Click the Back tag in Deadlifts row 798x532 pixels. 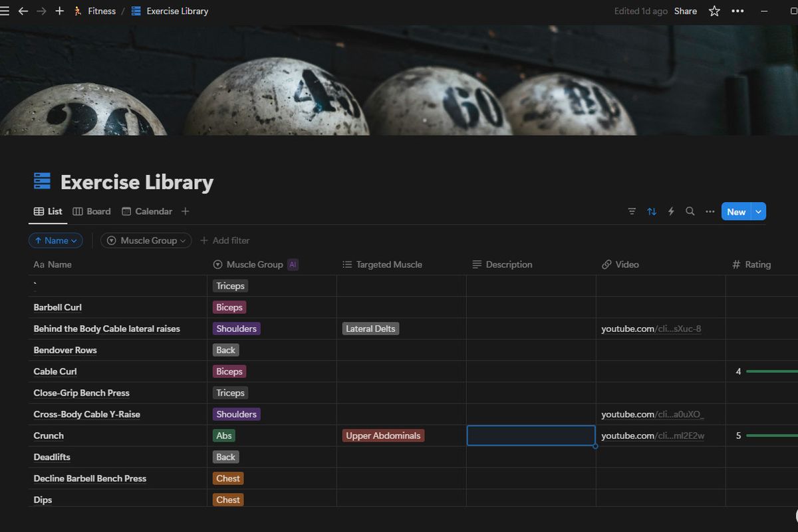(x=225, y=457)
